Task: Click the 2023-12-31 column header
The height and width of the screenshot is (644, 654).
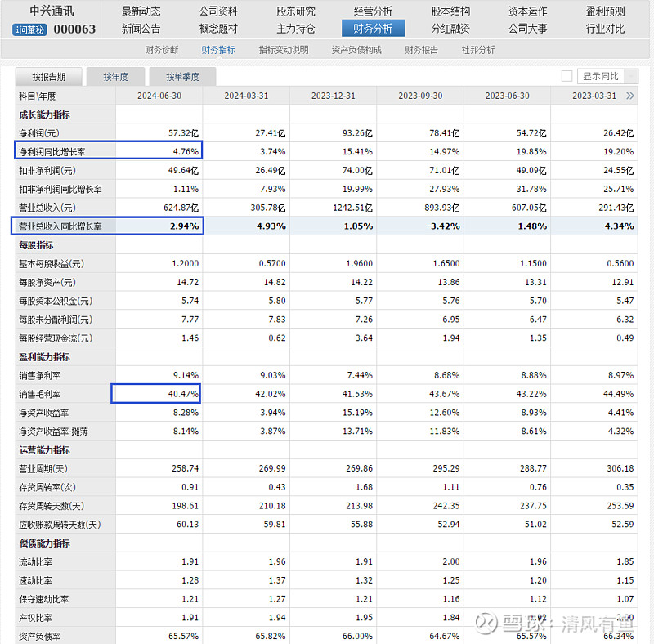Action: tap(334, 96)
